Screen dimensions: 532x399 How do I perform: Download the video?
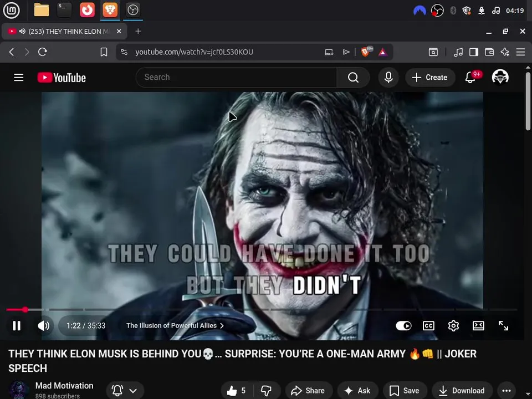(462, 391)
